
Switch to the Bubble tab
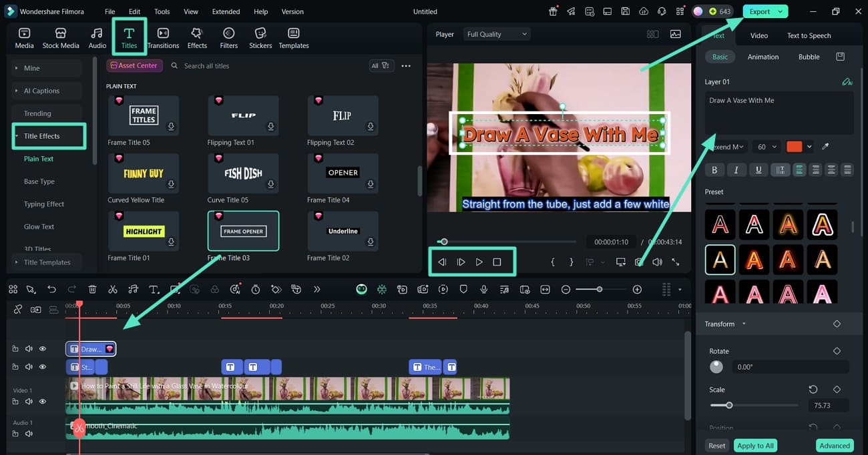pos(809,57)
